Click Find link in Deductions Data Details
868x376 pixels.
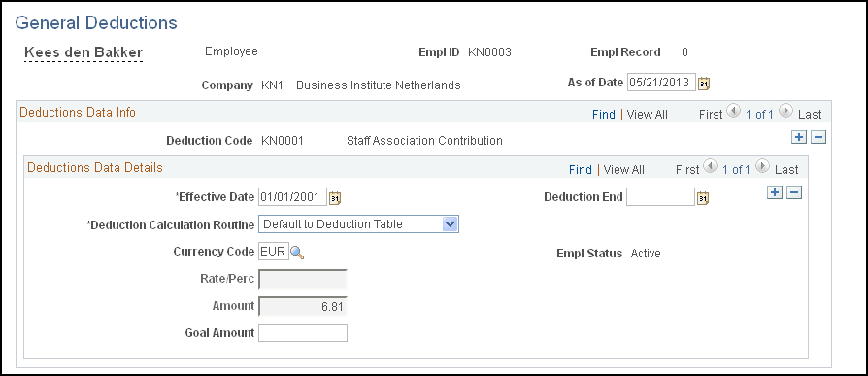581,169
